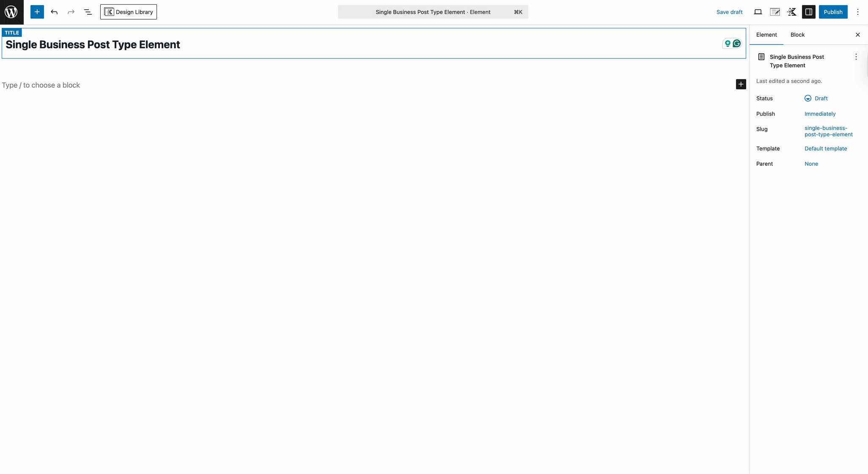Click the WordPress logo icon
Image resolution: width=868 pixels, height=474 pixels.
tap(11, 12)
